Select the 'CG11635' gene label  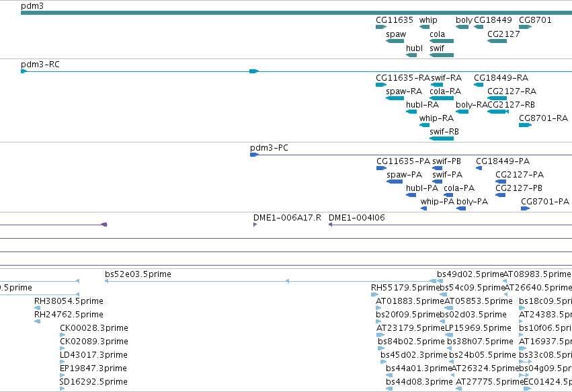point(395,20)
